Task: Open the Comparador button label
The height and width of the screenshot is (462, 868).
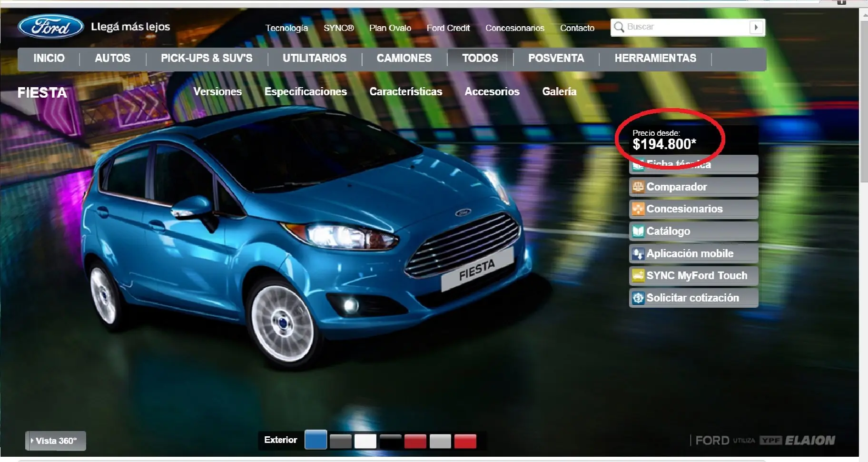Action: pyautogui.click(x=677, y=187)
